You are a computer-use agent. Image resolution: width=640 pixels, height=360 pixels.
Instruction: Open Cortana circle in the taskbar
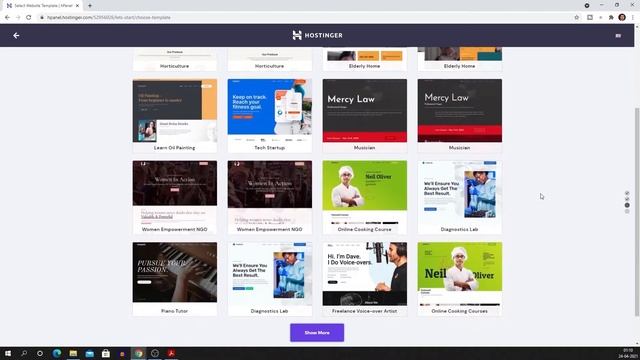coord(40,353)
